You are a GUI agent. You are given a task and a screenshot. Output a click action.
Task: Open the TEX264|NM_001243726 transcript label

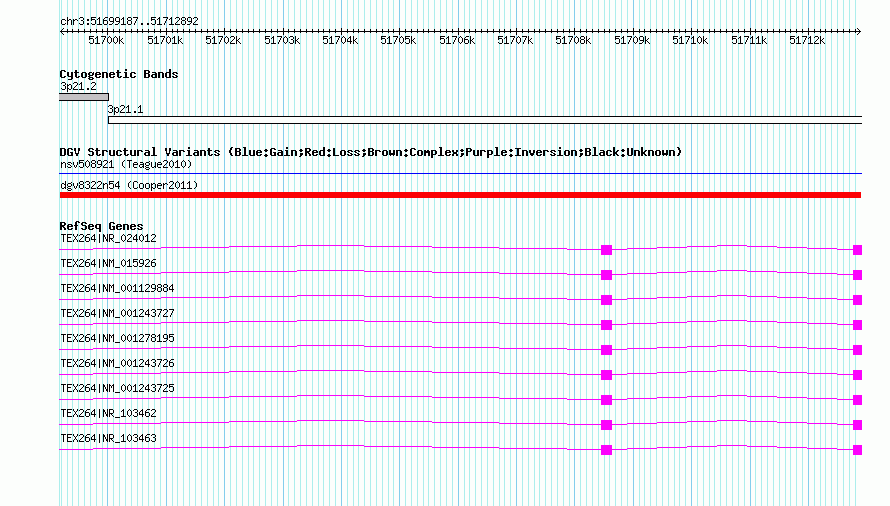tap(117, 363)
